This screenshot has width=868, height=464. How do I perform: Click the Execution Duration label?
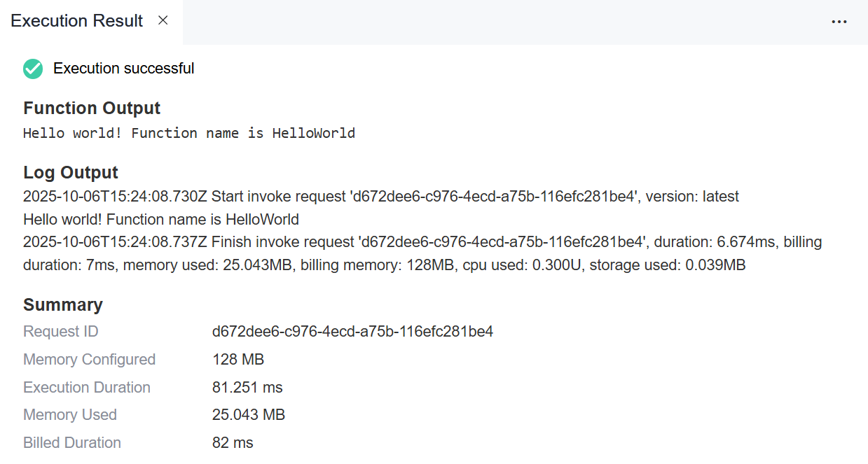87,388
